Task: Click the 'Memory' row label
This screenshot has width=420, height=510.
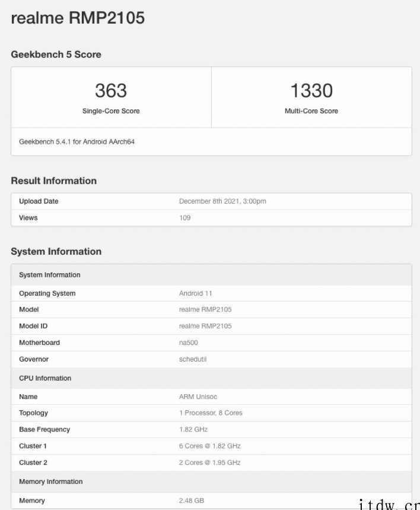Action: (32, 501)
